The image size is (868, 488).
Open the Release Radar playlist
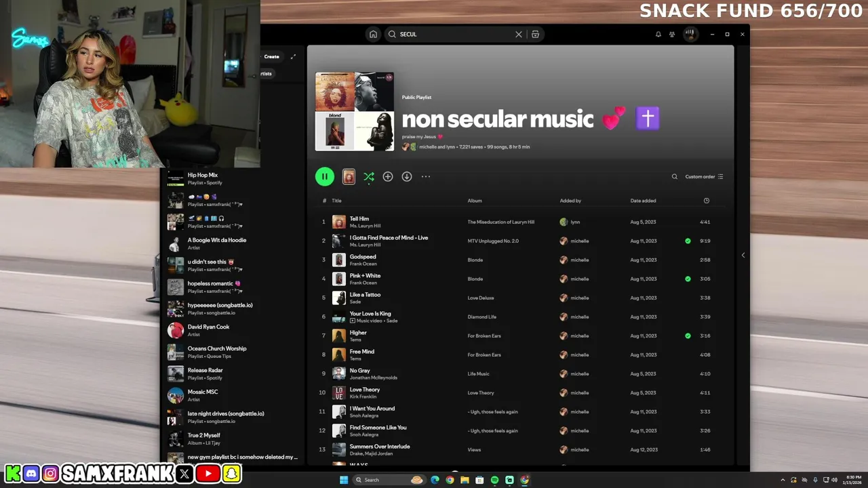[x=233, y=373]
